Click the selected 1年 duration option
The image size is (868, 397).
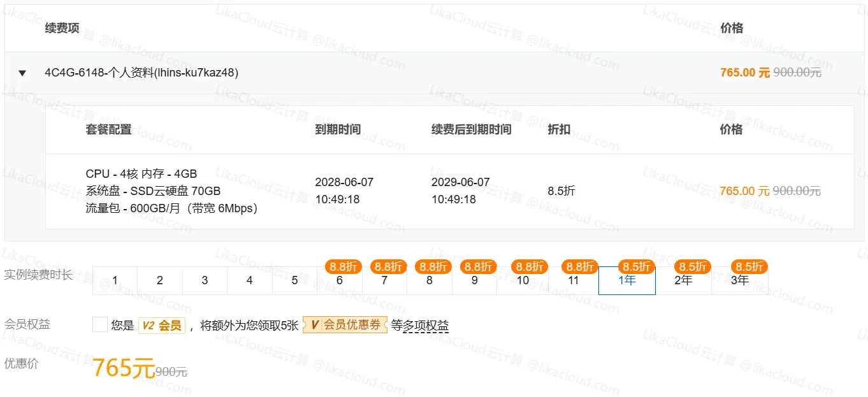pos(626,280)
